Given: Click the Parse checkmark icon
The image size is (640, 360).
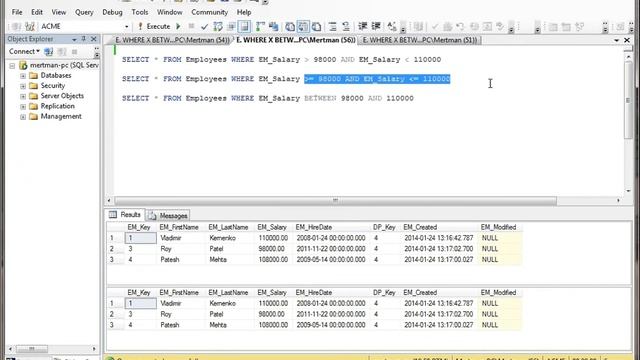Looking at the screenshot, I should click(204, 27).
